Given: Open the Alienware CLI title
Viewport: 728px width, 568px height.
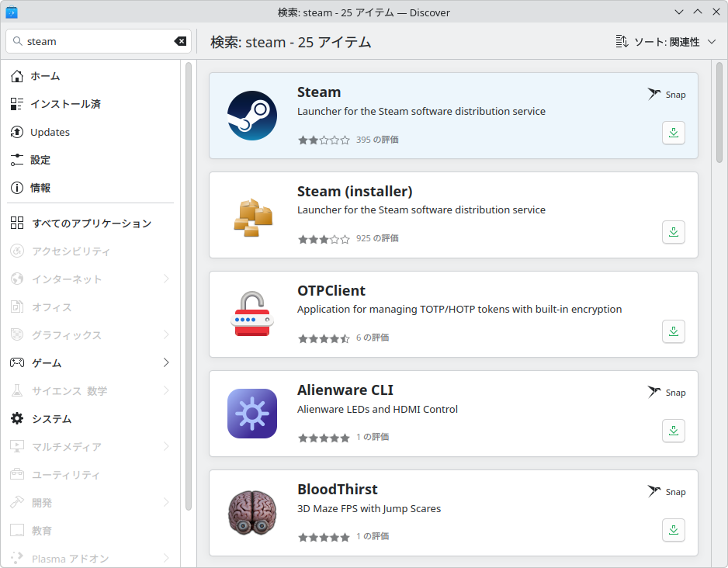Looking at the screenshot, I should click(345, 390).
